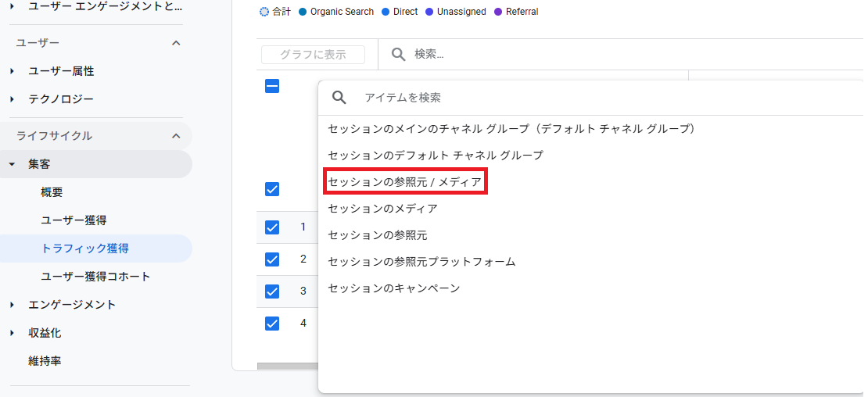Expand the 収益化 tree arrow

click(13, 334)
